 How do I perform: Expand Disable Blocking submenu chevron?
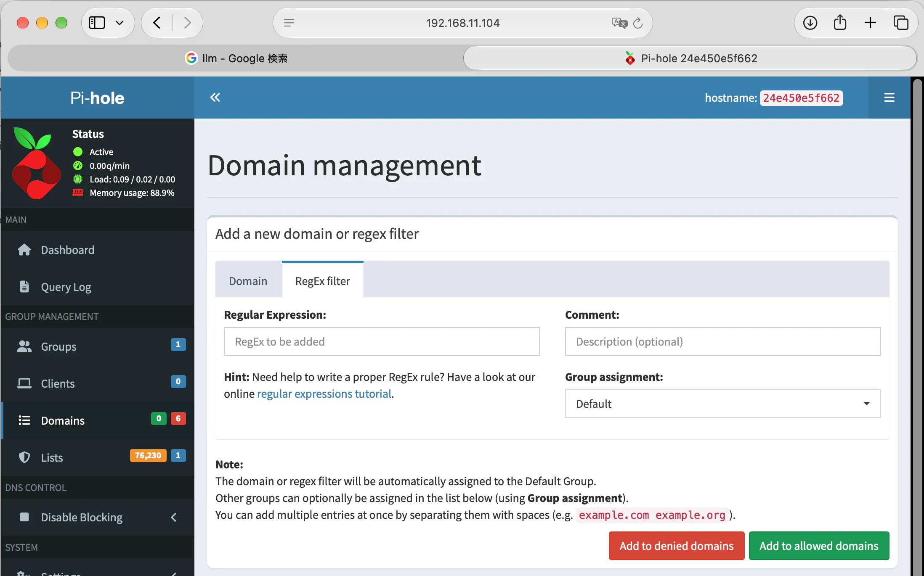point(173,517)
